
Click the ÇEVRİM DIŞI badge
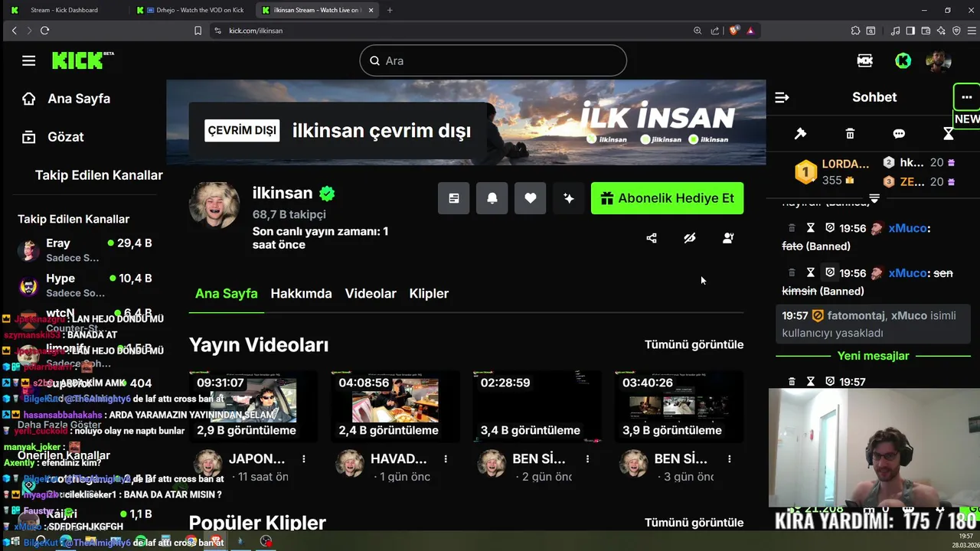point(242,130)
